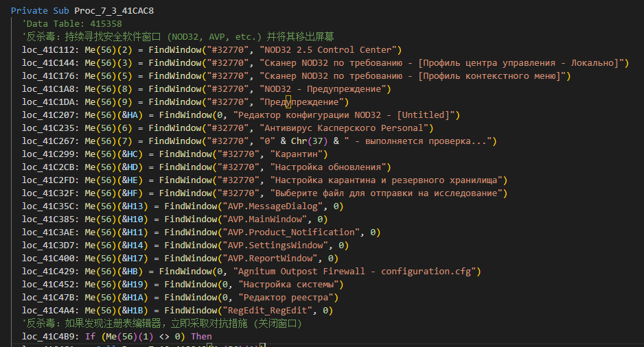
Task: Click the If keyword on line loc_41C4B9
Action: [x=90, y=337]
